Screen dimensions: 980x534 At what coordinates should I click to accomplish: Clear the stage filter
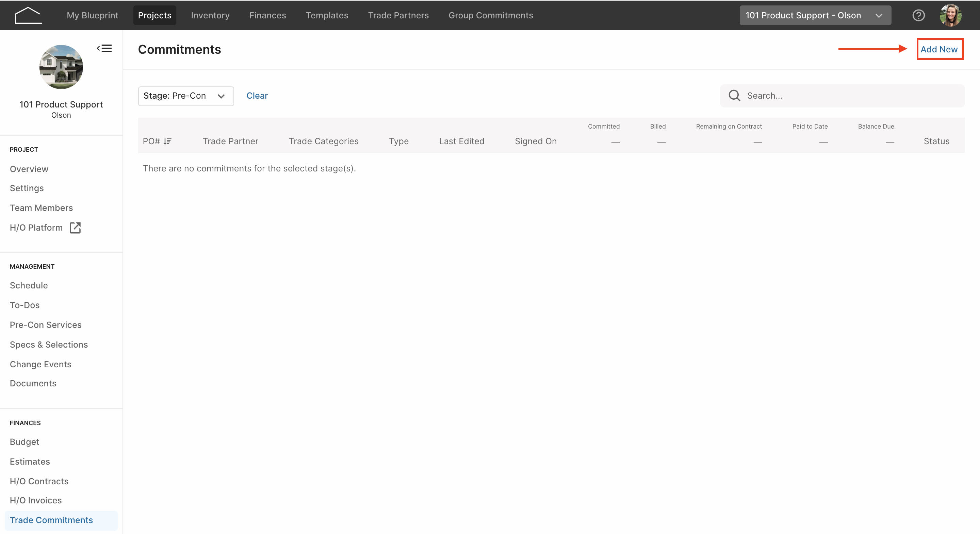coord(257,96)
